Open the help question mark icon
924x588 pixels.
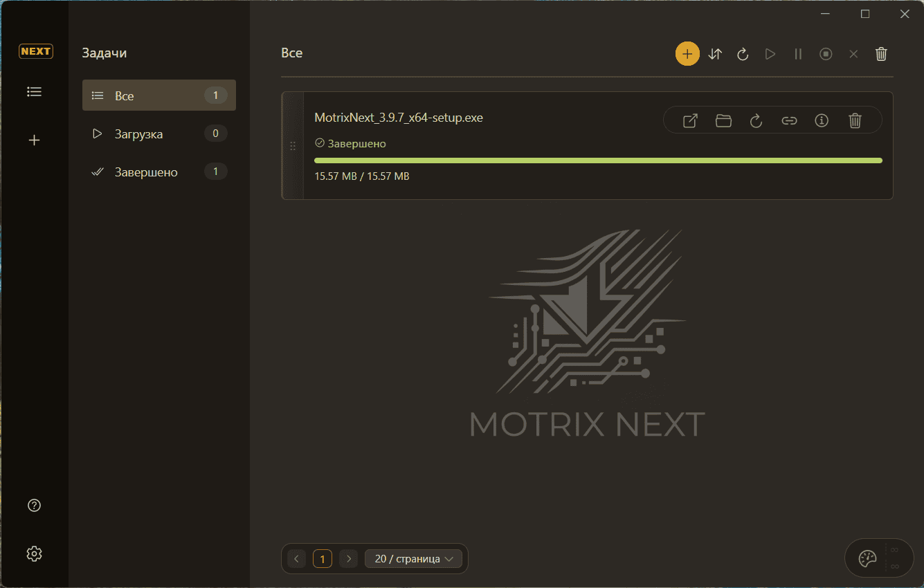pos(35,506)
